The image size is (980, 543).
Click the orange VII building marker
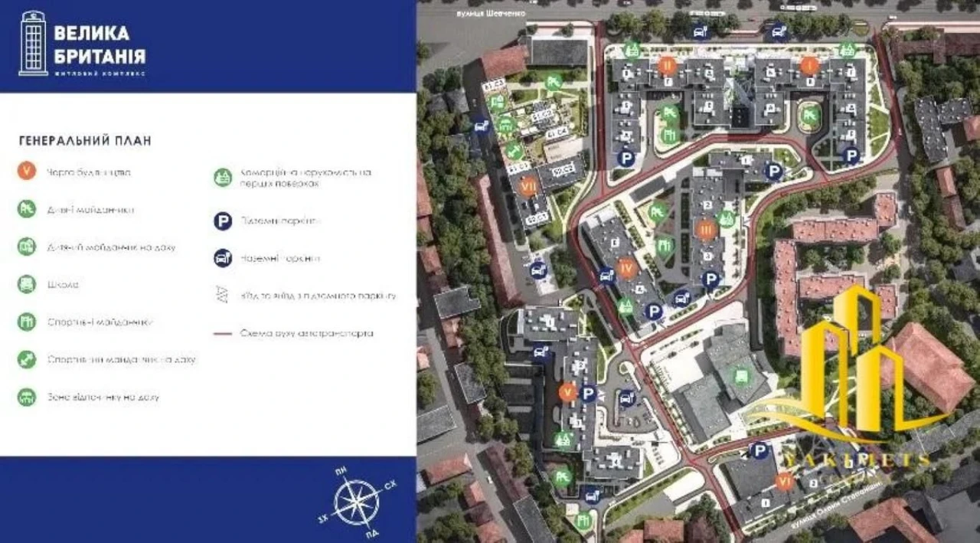(x=527, y=186)
